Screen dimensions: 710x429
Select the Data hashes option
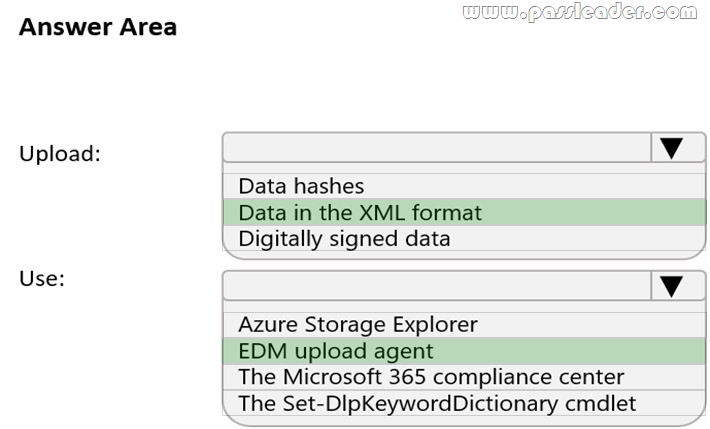pos(301,186)
